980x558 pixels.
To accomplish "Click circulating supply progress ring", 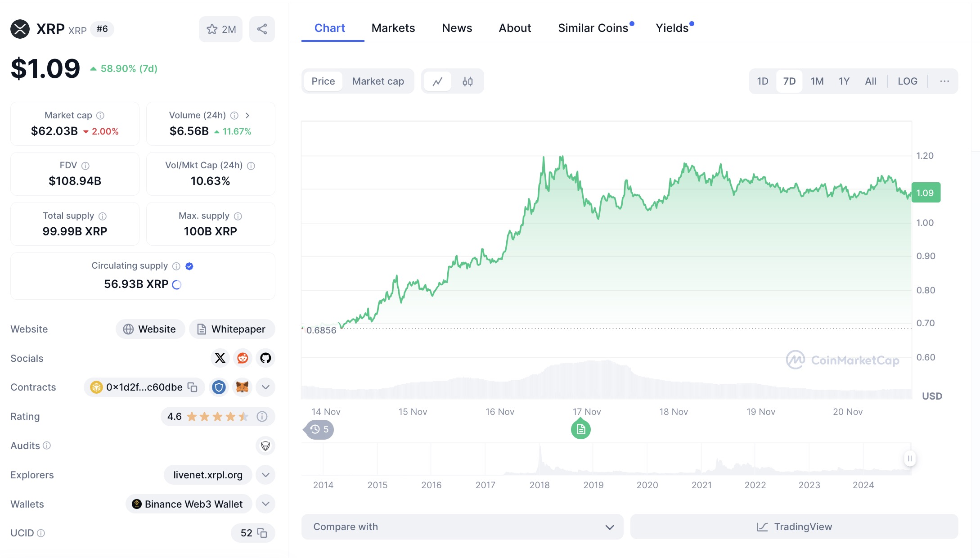I will (177, 284).
